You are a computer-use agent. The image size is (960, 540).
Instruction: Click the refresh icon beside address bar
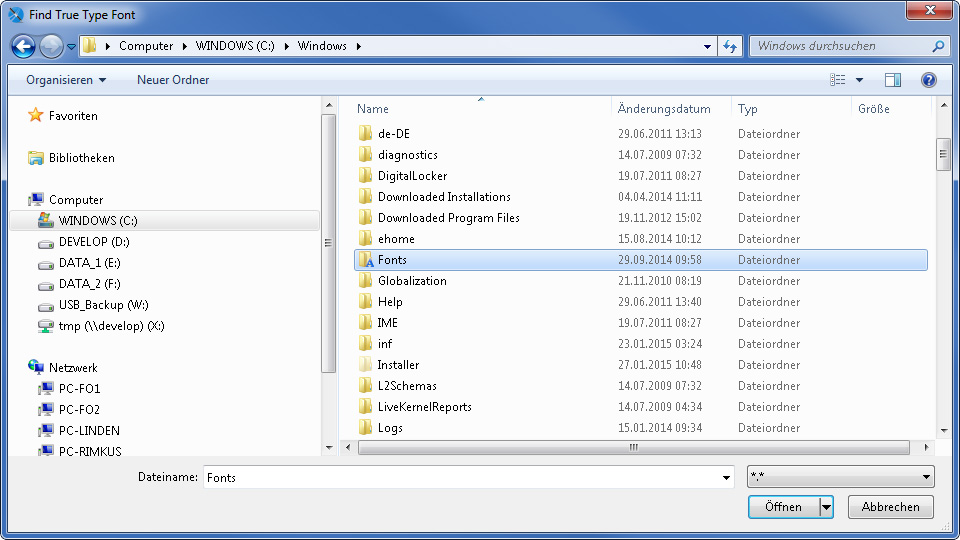click(730, 46)
